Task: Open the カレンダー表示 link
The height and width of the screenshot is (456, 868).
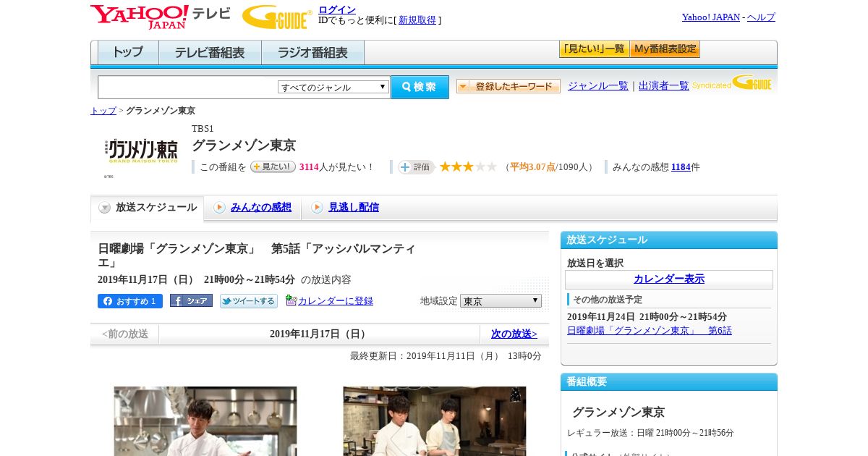Action: pos(669,279)
